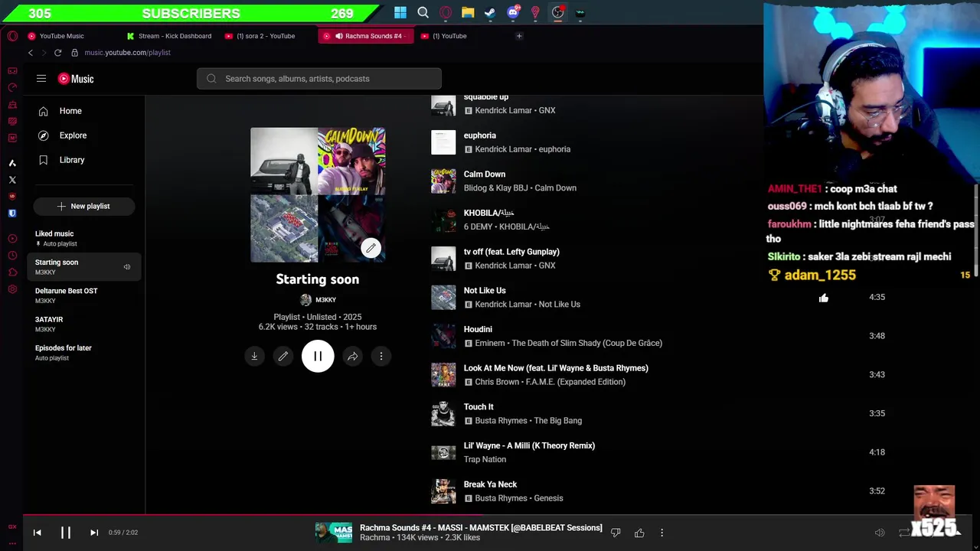Play the track euphoria

click(480, 135)
